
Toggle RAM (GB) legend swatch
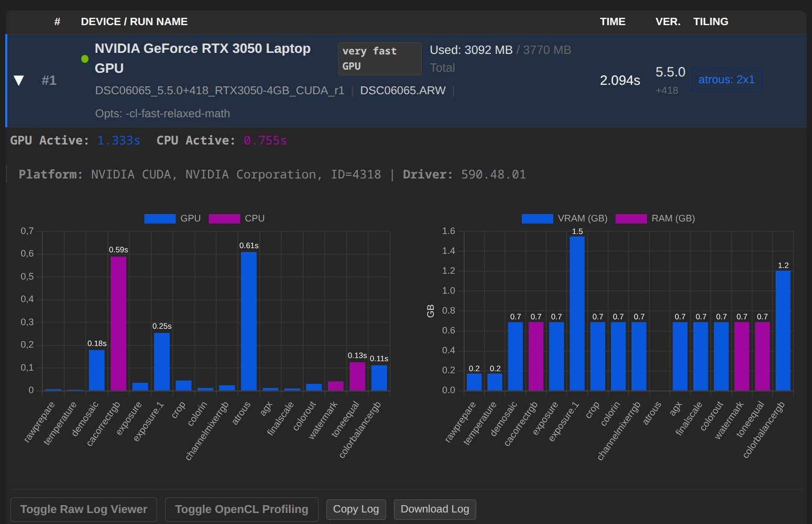[631, 219]
